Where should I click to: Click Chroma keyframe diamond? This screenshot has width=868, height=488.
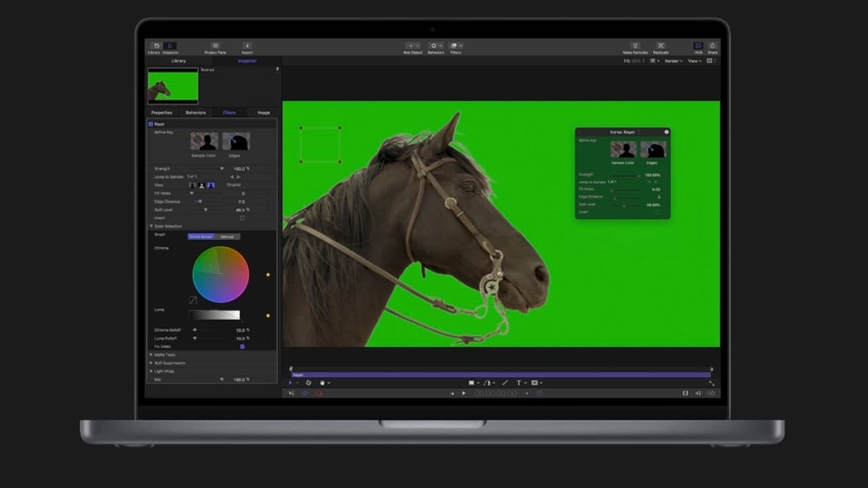[268, 274]
